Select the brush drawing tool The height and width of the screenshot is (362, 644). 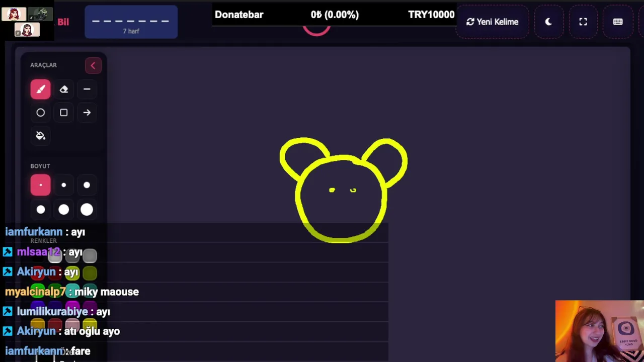click(40, 89)
